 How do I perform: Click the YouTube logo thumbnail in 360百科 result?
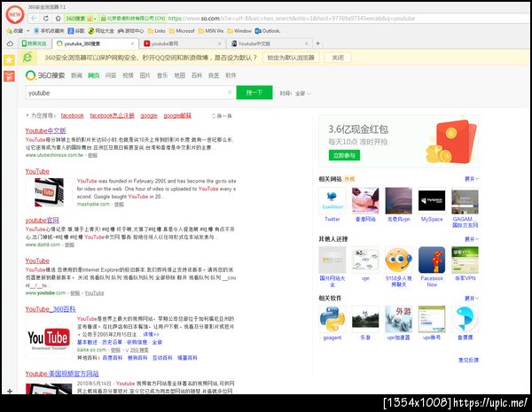click(49, 338)
